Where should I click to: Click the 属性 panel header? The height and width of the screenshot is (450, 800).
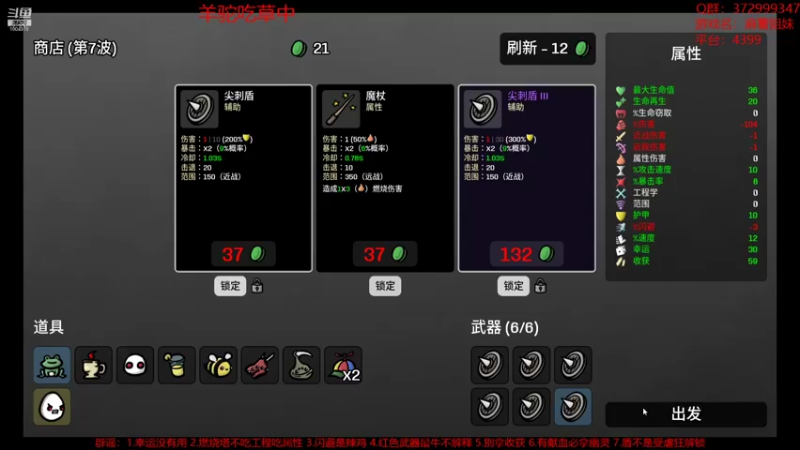686,54
